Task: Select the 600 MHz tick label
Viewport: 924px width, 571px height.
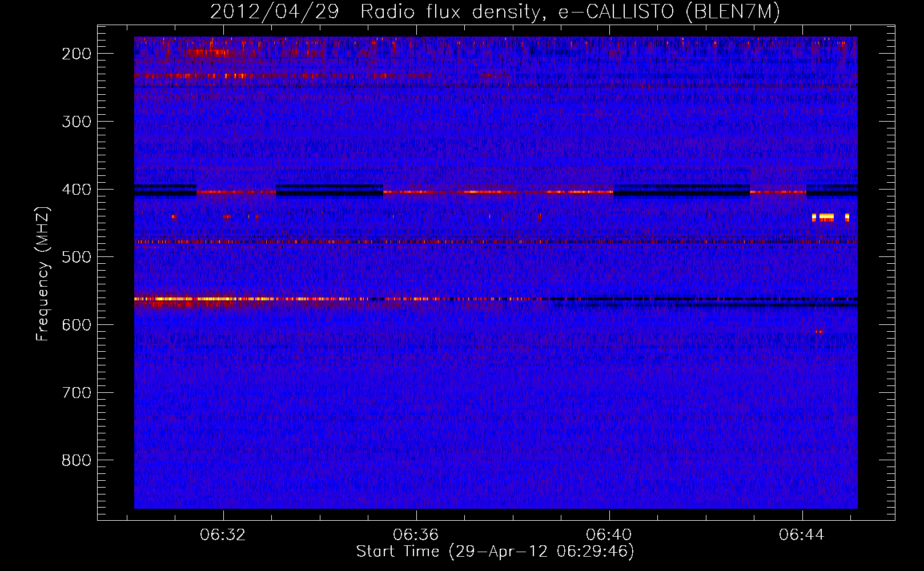Action: pyautogui.click(x=77, y=325)
